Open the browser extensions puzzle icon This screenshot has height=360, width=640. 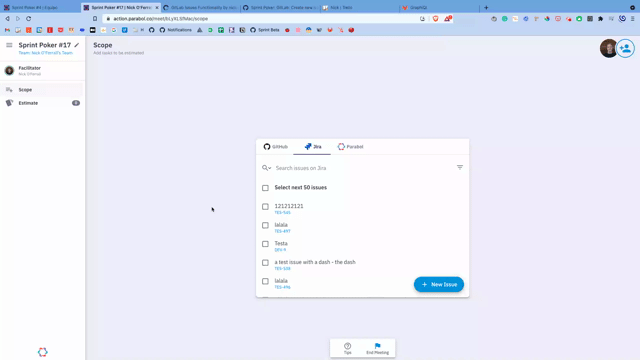click(x=600, y=19)
